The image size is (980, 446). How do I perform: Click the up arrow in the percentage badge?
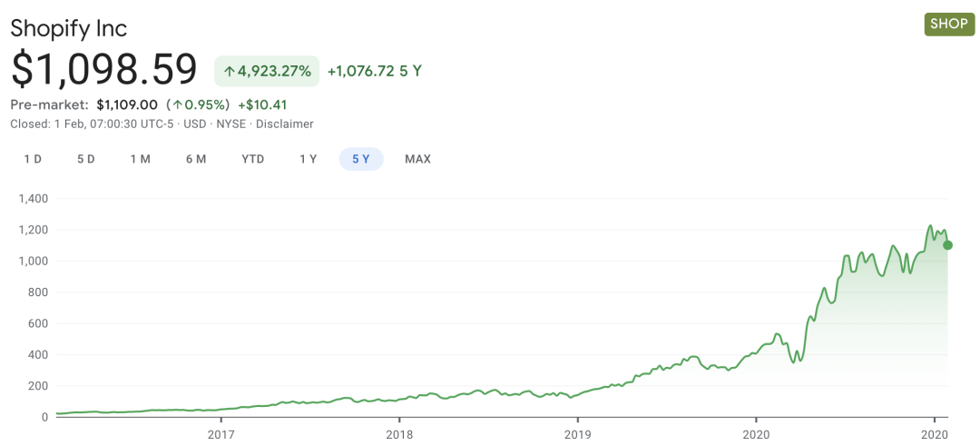point(230,71)
